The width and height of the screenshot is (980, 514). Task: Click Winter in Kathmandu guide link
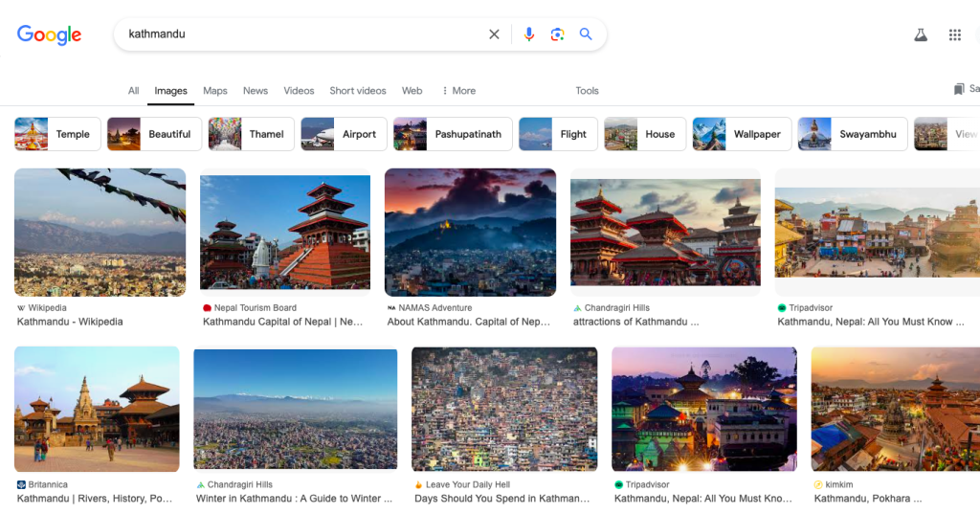click(x=295, y=499)
